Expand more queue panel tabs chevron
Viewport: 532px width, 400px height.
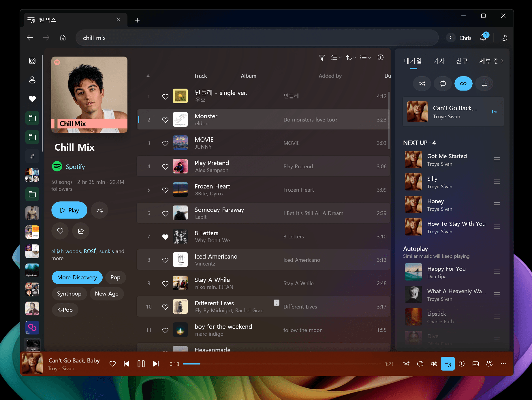[502, 61]
